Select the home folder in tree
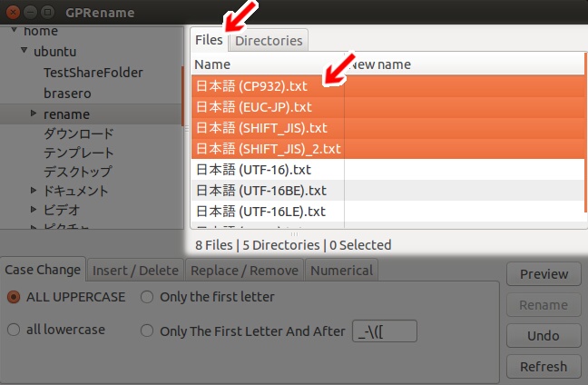 tap(41, 31)
